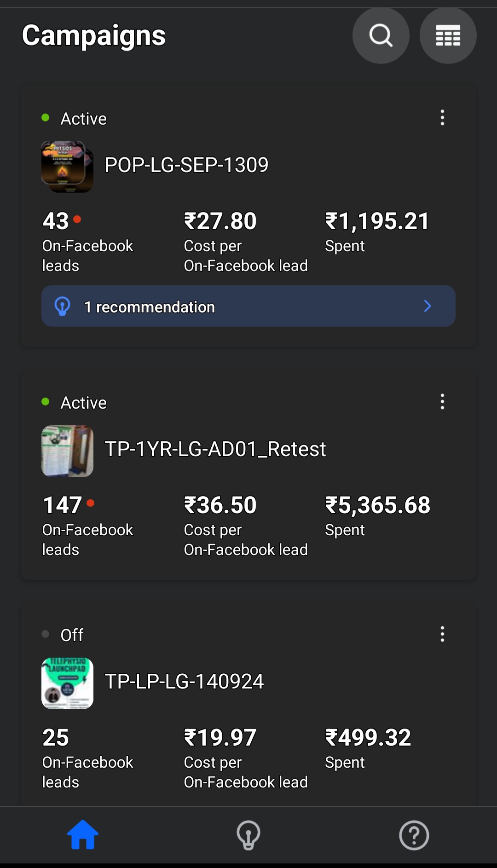Expand recommendation using the chevron arrow
The image size is (497, 868).
tap(427, 307)
